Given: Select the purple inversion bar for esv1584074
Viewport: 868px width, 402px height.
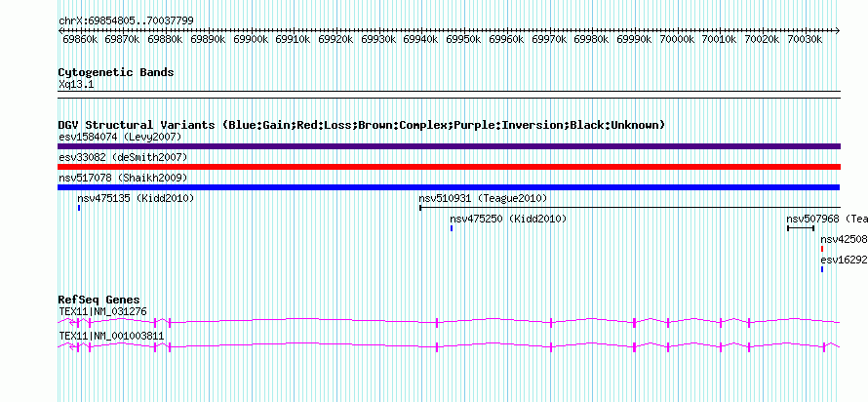Looking at the screenshot, I should 449,146.
